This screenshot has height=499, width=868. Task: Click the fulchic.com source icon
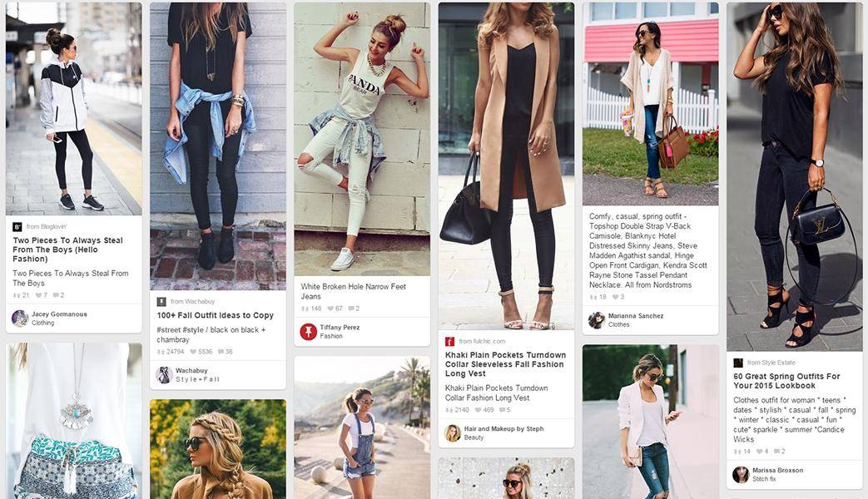449,341
